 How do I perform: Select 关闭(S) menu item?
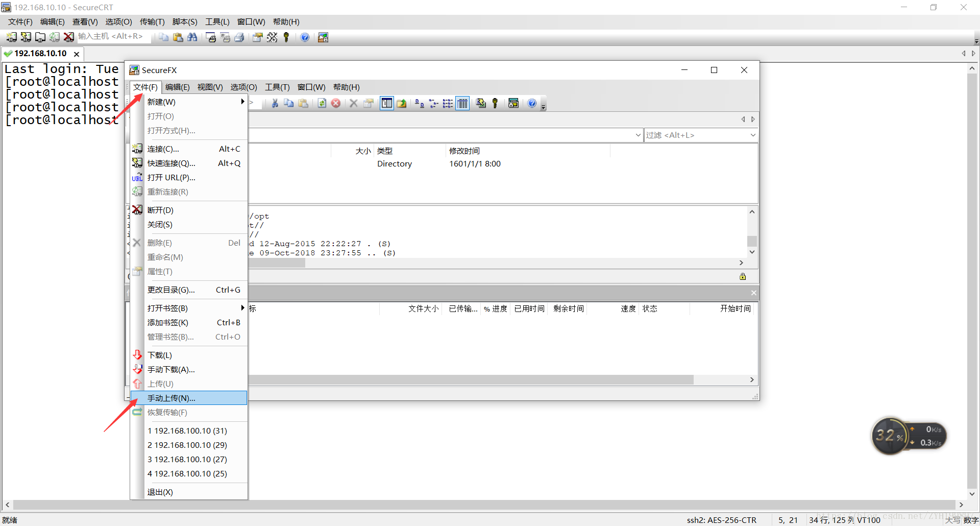pos(189,224)
